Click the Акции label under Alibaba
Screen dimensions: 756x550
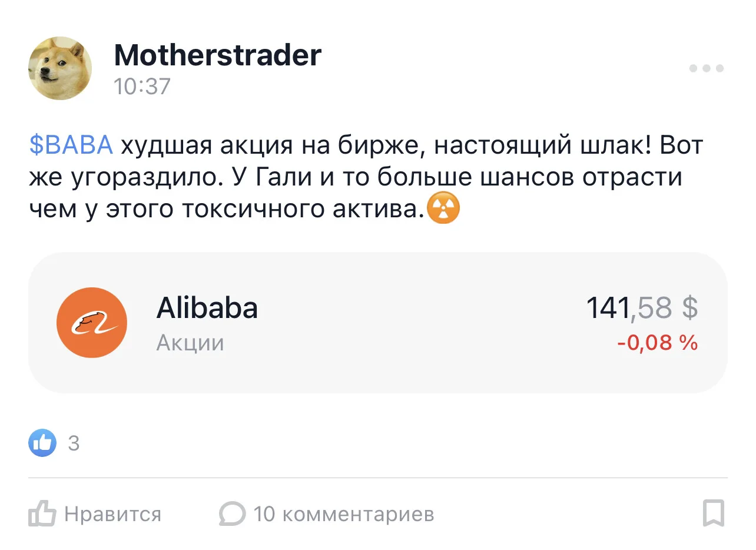[x=190, y=343]
